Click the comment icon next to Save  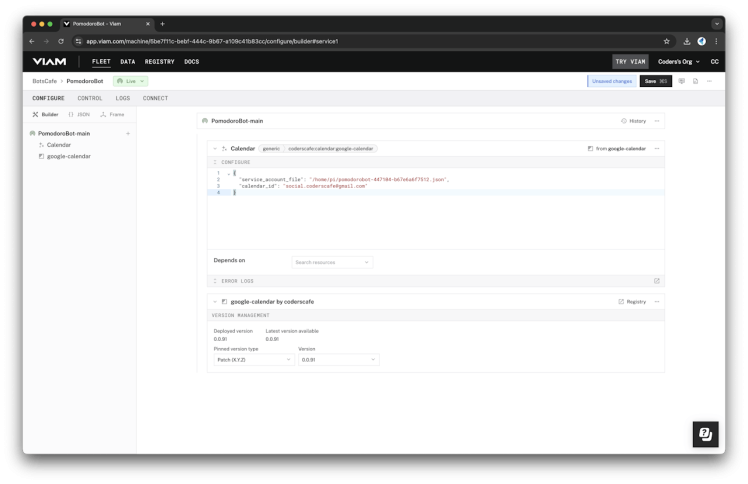point(682,80)
